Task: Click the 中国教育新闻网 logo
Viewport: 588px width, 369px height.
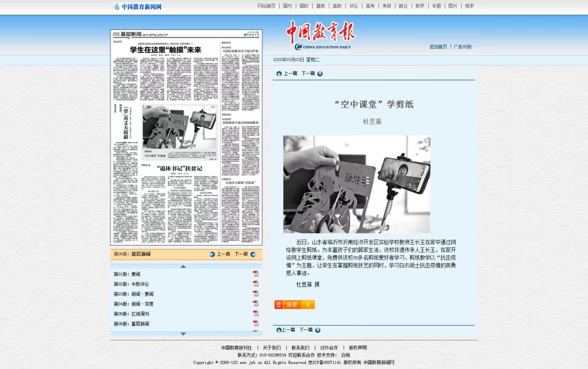Action: (137, 6)
